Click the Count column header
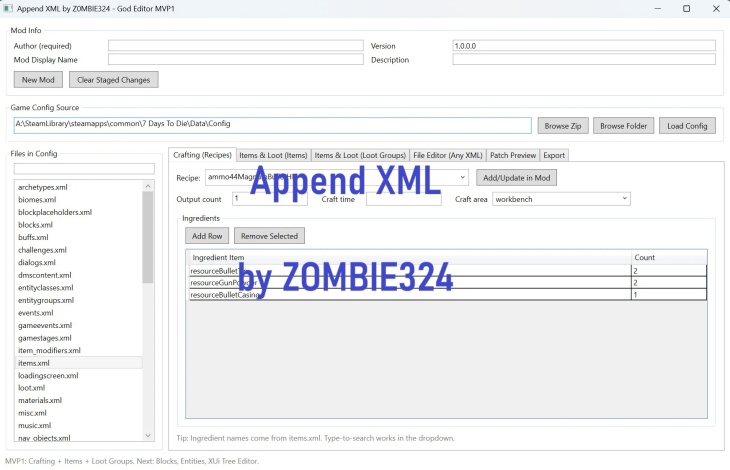The width and height of the screenshot is (730, 470). (x=669, y=257)
